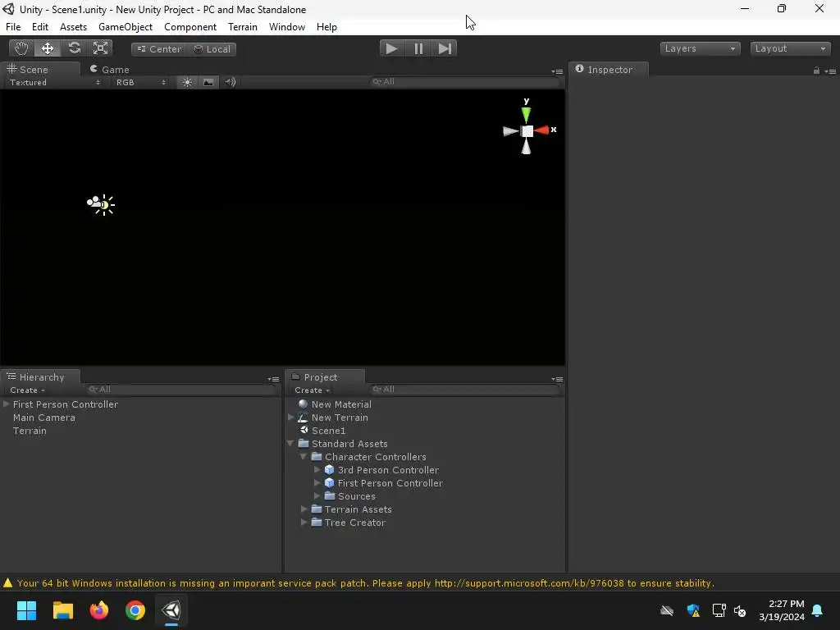Toggle Local handle rotation button

pyautogui.click(x=212, y=48)
